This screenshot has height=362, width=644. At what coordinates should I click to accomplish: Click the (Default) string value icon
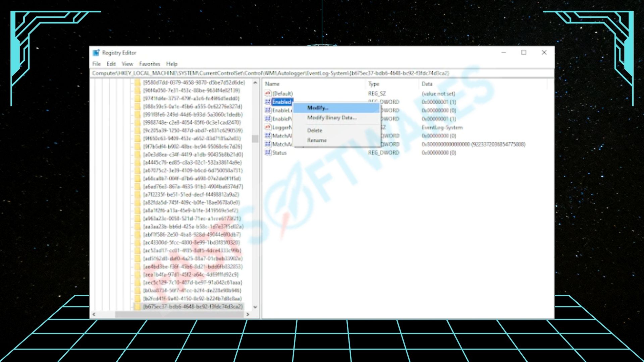click(x=268, y=93)
